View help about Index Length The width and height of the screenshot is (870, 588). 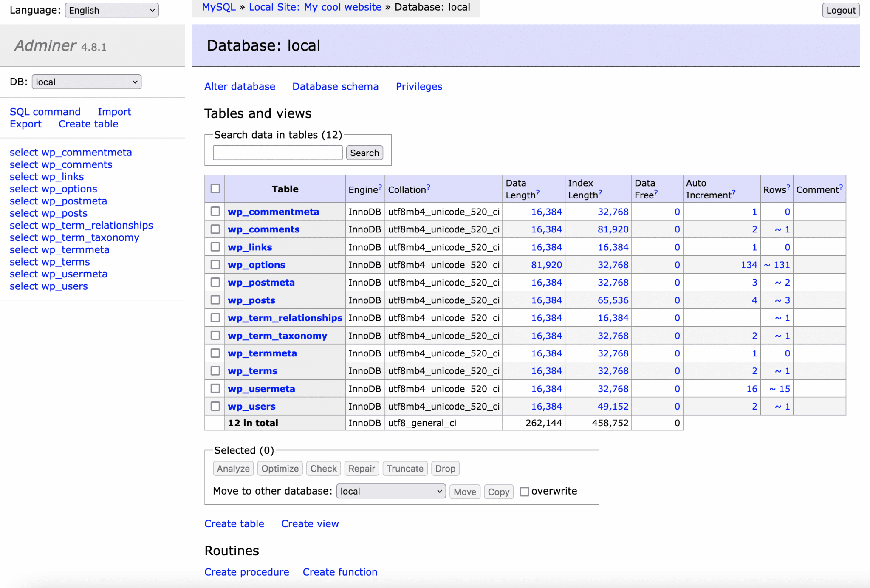(x=600, y=192)
